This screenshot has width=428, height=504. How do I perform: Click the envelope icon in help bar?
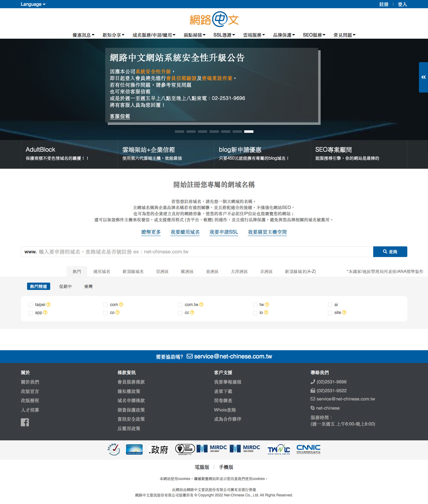(190, 356)
